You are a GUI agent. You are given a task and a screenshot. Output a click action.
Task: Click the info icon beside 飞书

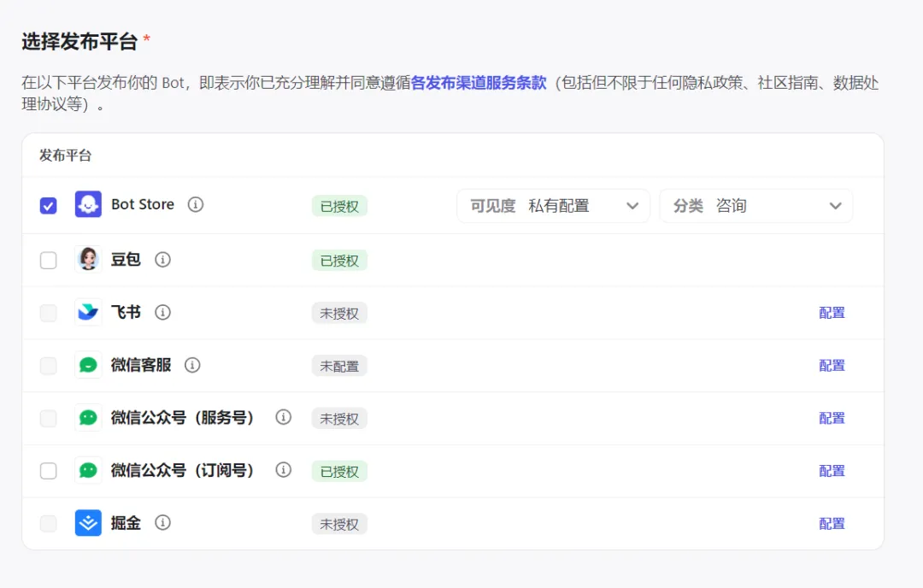(x=162, y=313)
